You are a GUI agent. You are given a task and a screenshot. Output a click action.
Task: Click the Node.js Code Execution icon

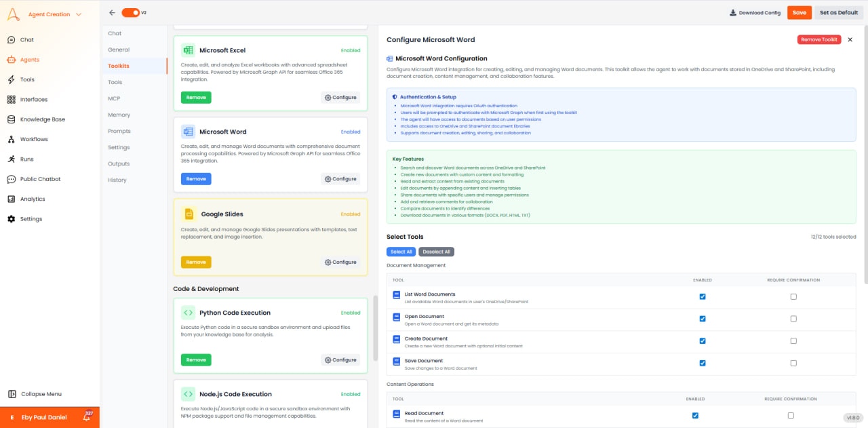pos(188,394)
